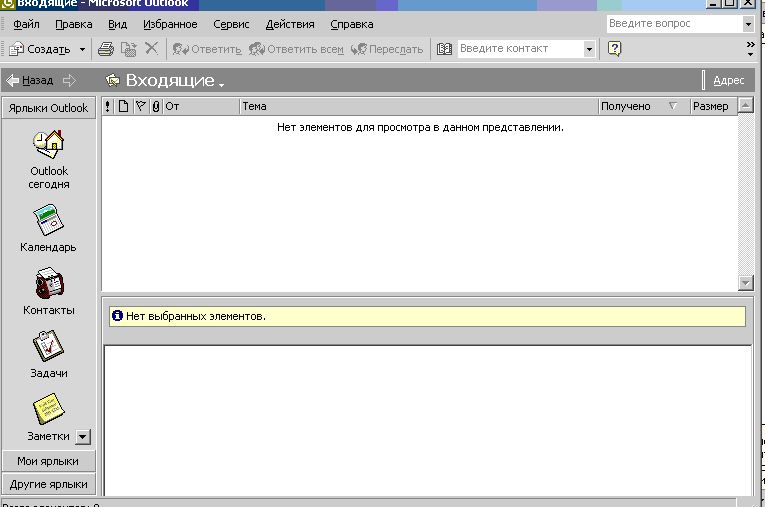Image resolution: width=765 pixels, height=507 pixels.
Task: Open the Введите вопрос dropdown arrow
Action: point(748,23)
